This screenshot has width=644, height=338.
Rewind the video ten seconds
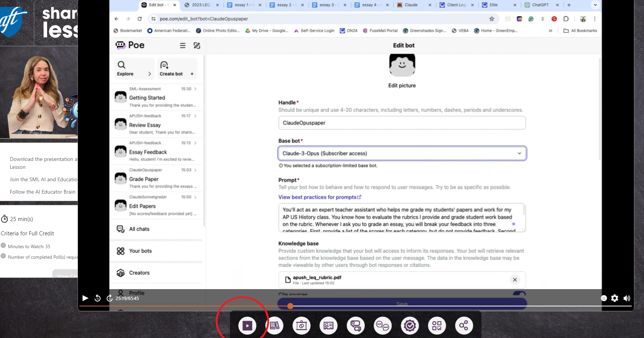click(x=97, y=298)
